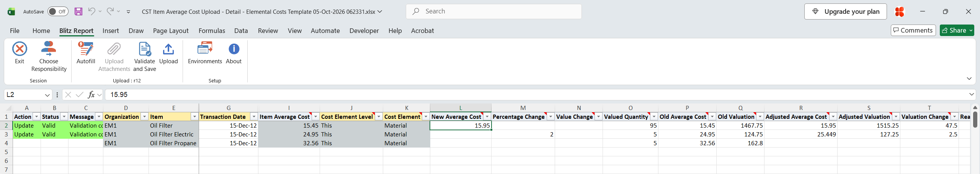Open the Action column filter dropdown
Viewport: 980px width, 174px height.
(x=36, y=117)
